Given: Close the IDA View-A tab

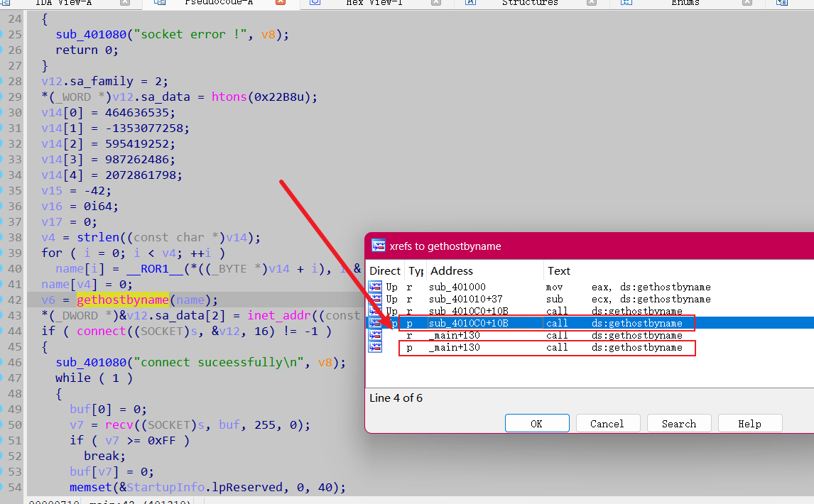Looking at the screenshot, I should [x=124, y=3].
